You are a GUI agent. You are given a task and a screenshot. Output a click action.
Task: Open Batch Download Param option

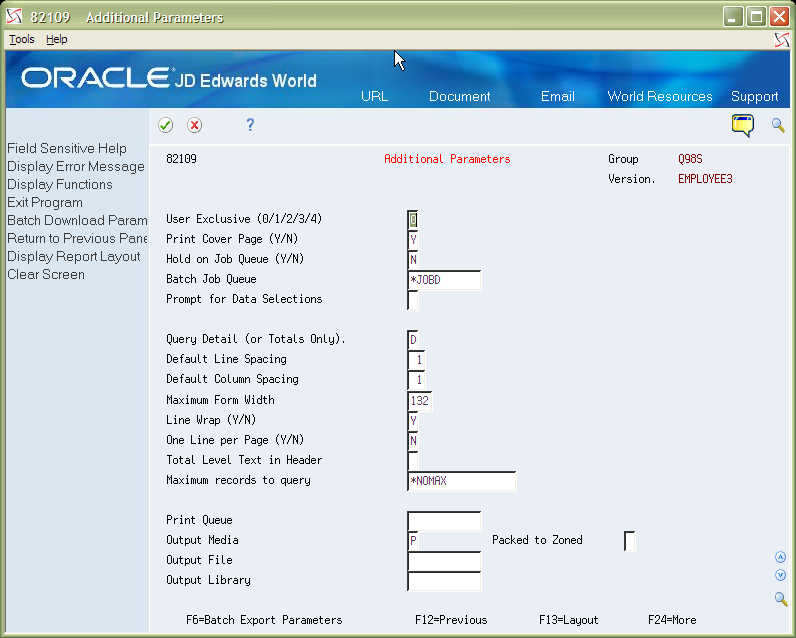click(77, 220)
